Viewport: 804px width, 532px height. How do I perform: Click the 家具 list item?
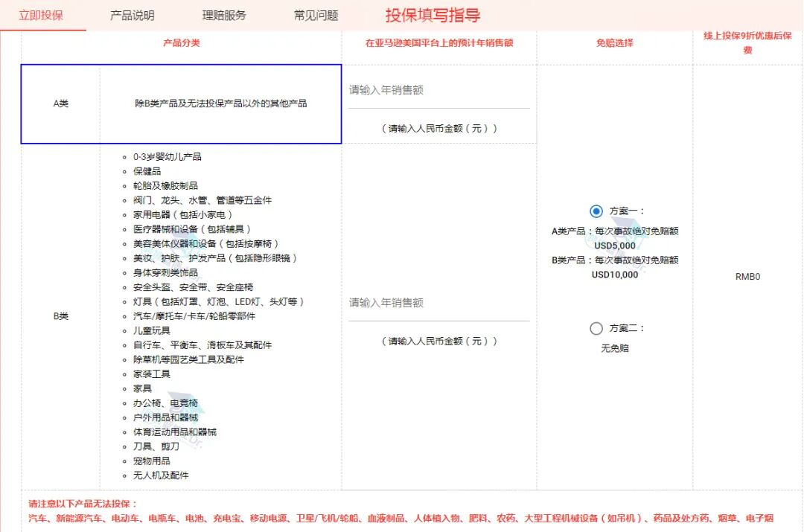(142, 389)
